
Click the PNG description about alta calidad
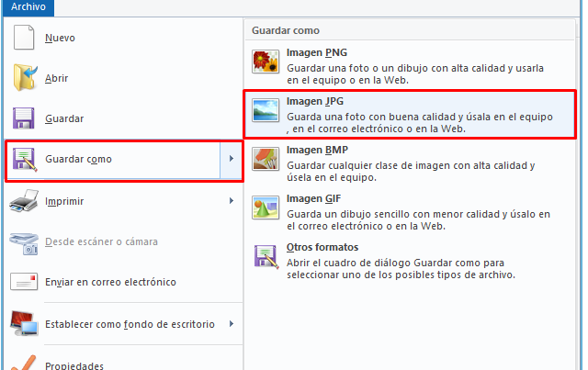pyautogui.click(x=415, y=74)
